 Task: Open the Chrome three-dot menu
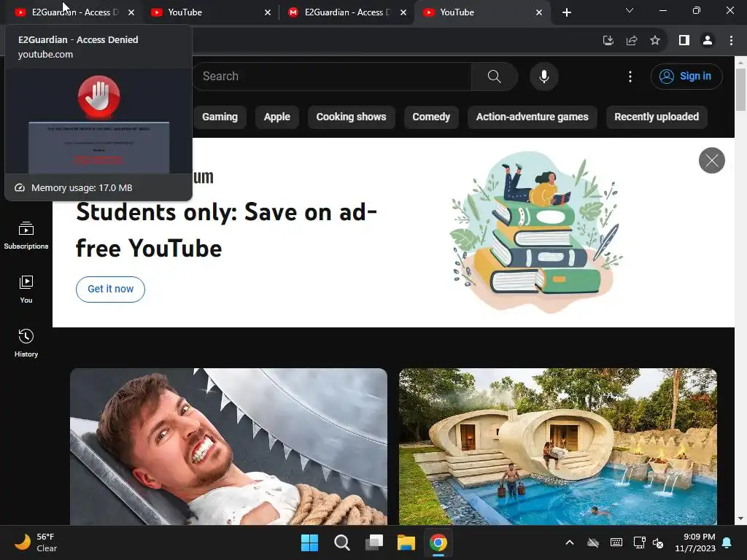pos(731,41)
